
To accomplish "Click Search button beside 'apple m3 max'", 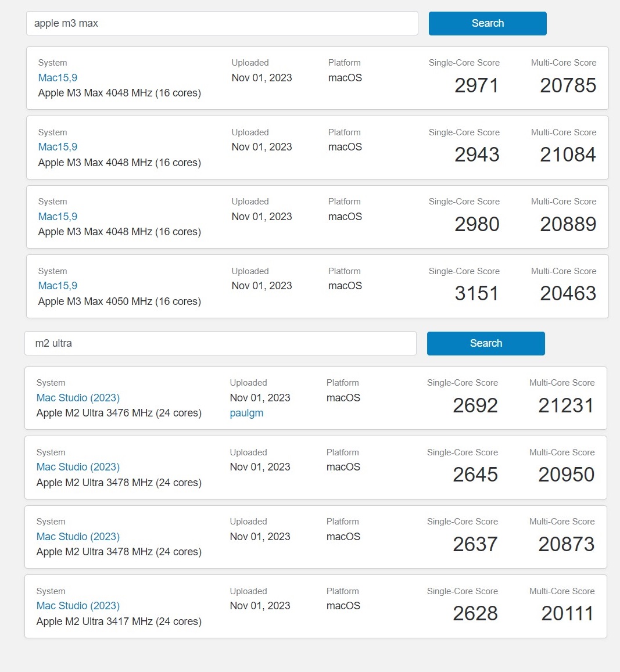I will coord(488,23).
